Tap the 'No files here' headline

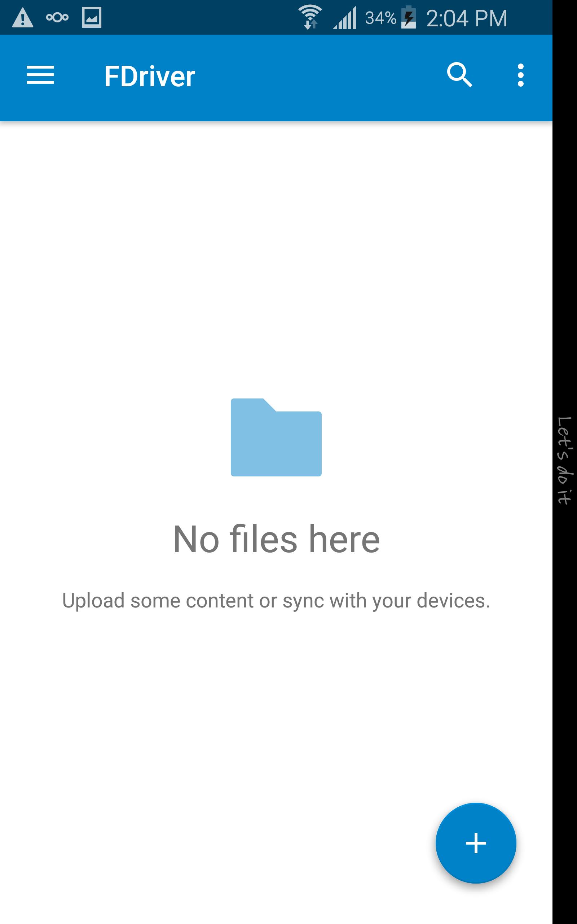[276, 539]
